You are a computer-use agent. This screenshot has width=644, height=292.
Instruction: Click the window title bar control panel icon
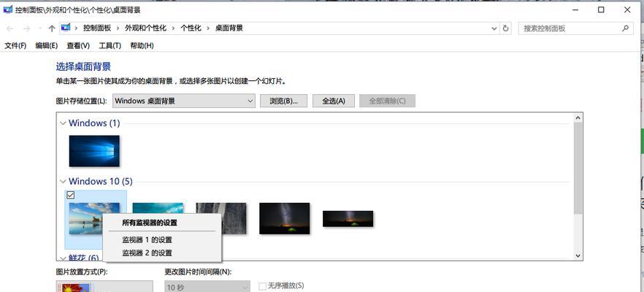pyautogui.click(x=8, y=10)
